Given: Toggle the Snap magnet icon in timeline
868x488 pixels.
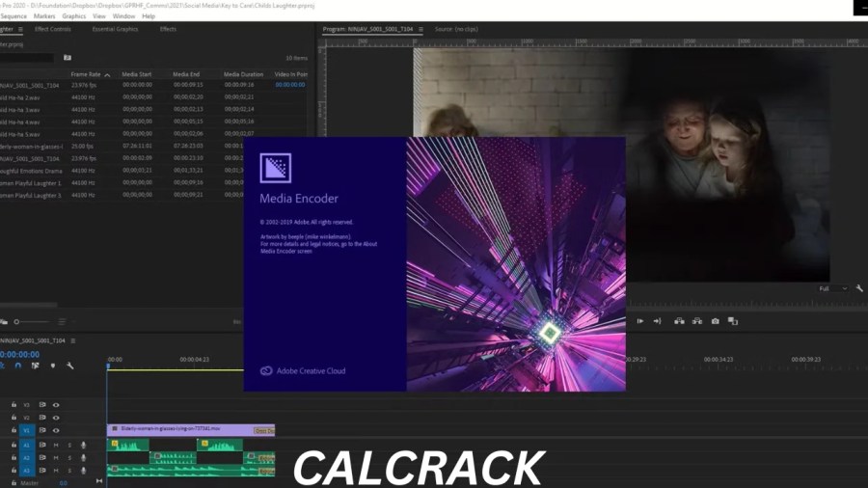Looking at the screenshot, I should (18, 366).
